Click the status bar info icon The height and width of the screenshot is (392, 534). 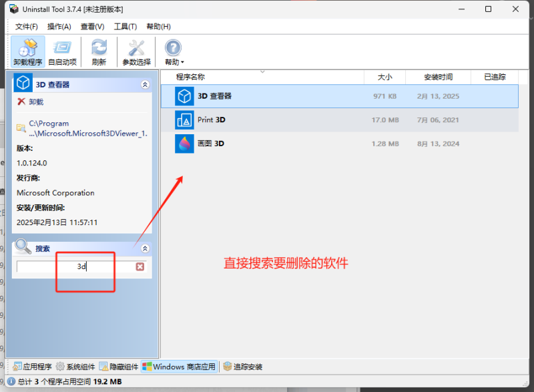coord(11,381)
